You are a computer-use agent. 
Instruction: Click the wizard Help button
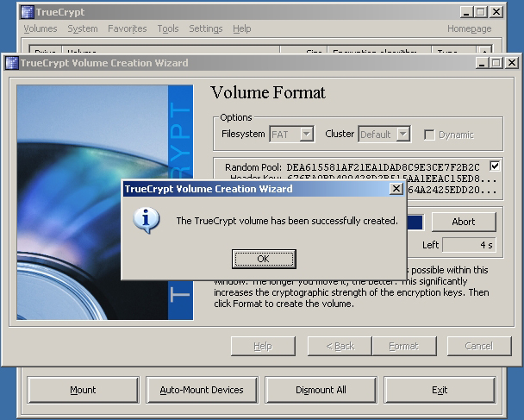263,346
